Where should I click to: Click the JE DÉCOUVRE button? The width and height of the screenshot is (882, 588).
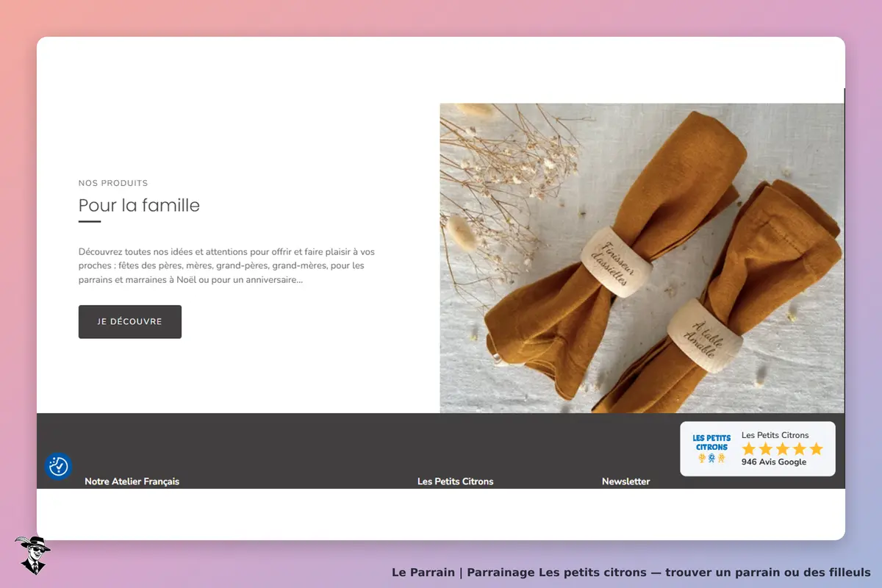130,322
